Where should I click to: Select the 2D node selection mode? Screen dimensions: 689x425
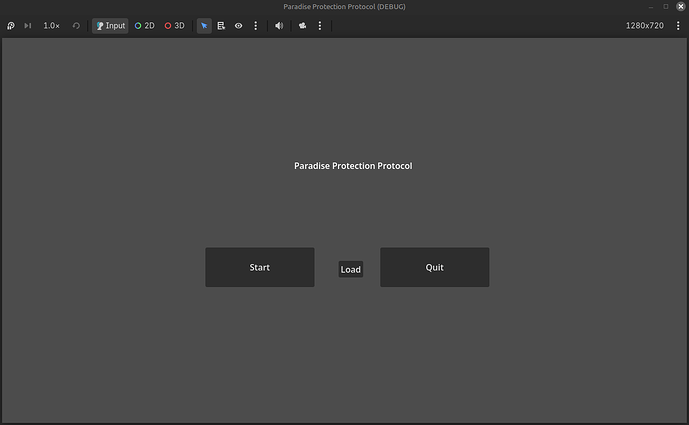(x=145, y=26)
